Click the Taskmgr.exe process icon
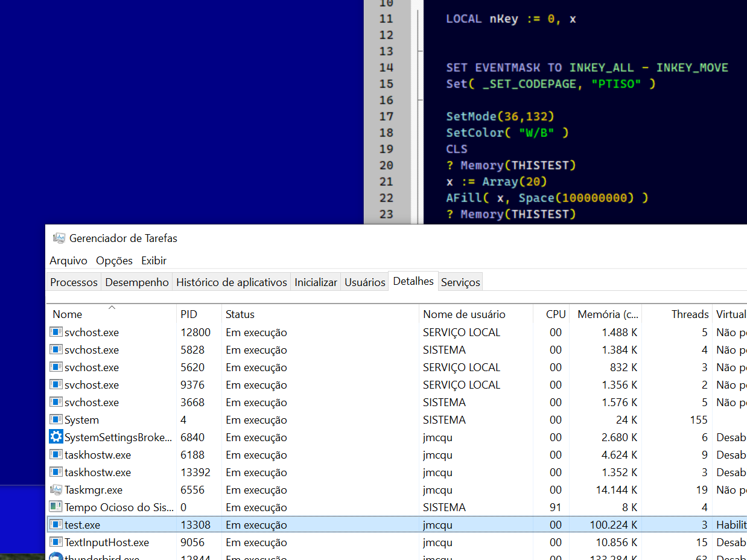 (56, 490)
